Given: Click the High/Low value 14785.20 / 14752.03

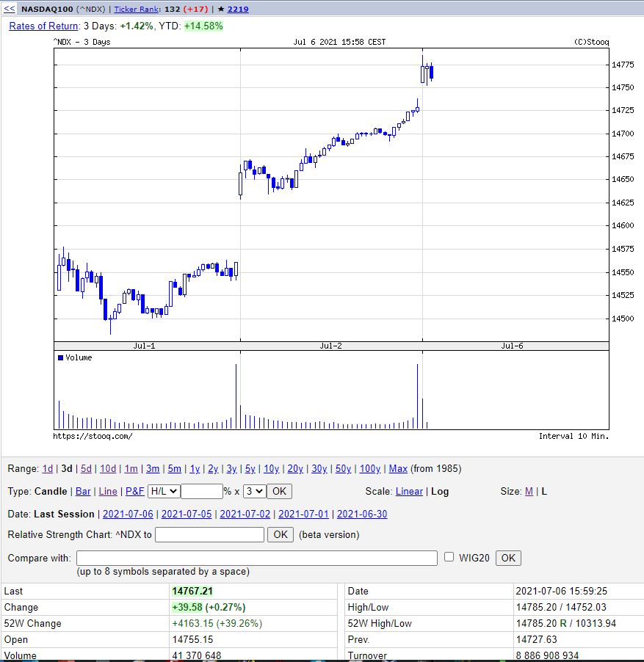Looking at the screenshot, I should pyautogui.click(x=561, y=607).
